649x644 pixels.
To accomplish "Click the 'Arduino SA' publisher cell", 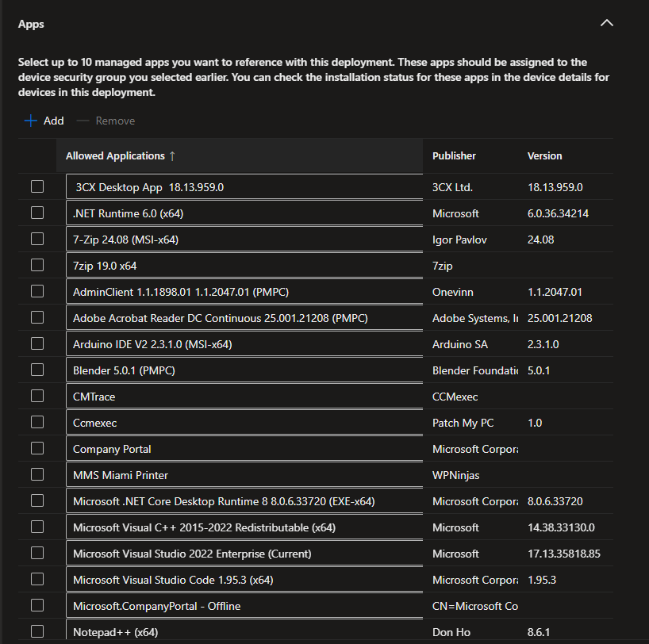I will coord(460,344).
